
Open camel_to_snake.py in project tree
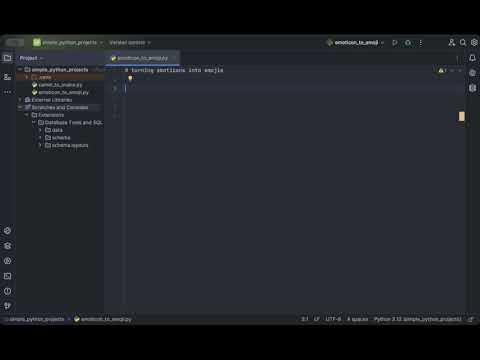pyautogui.click(x=57, y=85)
